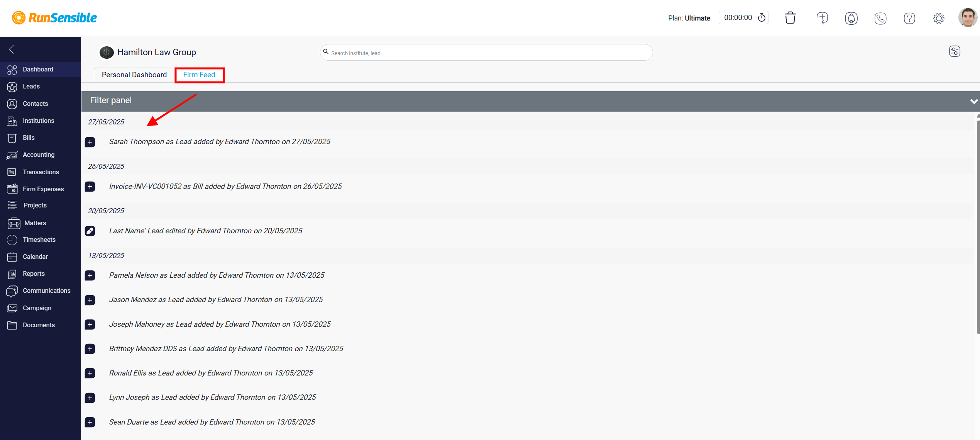This screenshot has width=980, height=440.
Task: Open settings gear icon
Action: pos(939,18)
